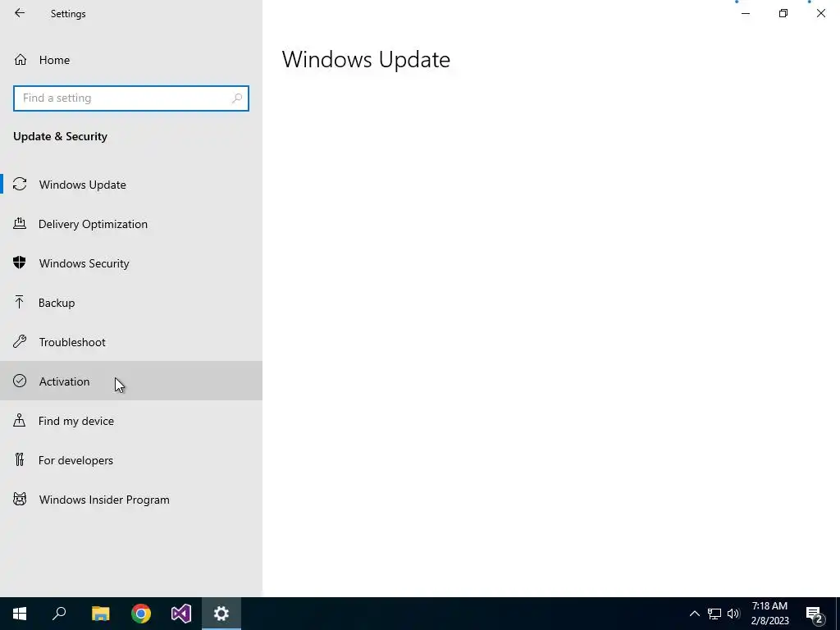Viewport: 840px width, 630px height.
Task: Open Windows Insider Program settings
Action: click(130, 500)
